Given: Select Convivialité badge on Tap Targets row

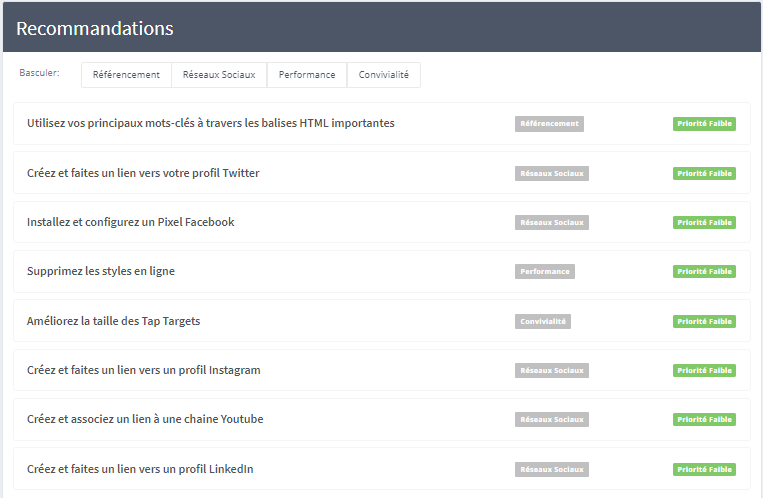Looking at the screenshot, I should [543, 321].
